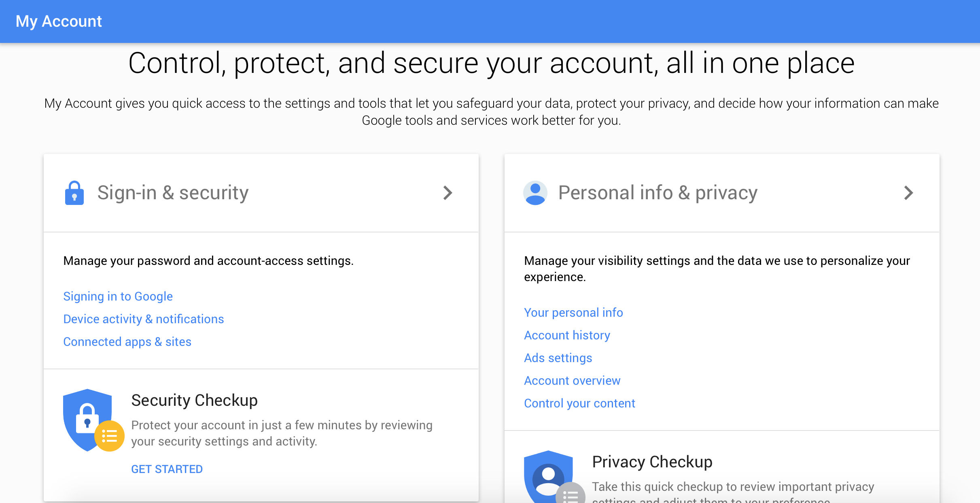The image size is (980, 503).
Task: Click the gray checklist badge on privacy shield
Action: tap(571, 493)
